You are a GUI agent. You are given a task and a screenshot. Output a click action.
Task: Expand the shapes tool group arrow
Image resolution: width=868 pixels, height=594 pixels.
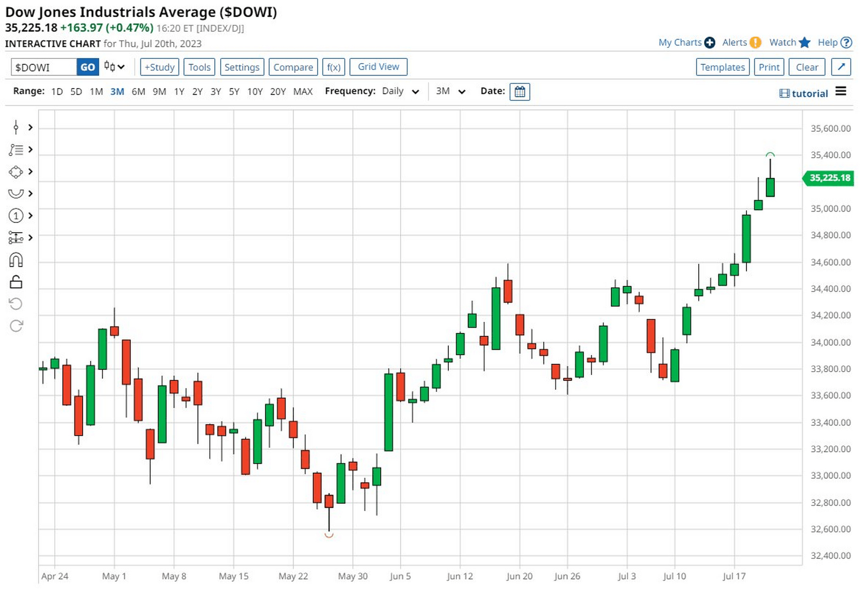pos(30,172)
